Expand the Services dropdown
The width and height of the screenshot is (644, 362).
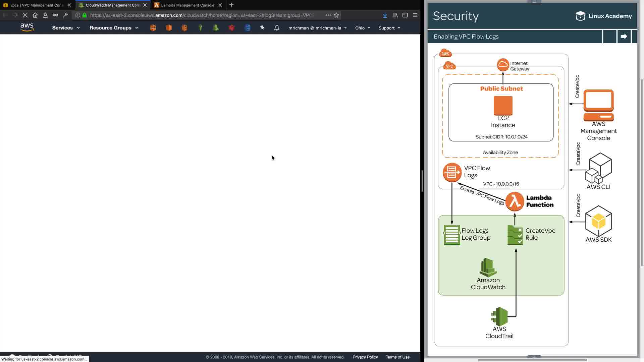click(66, 28)
